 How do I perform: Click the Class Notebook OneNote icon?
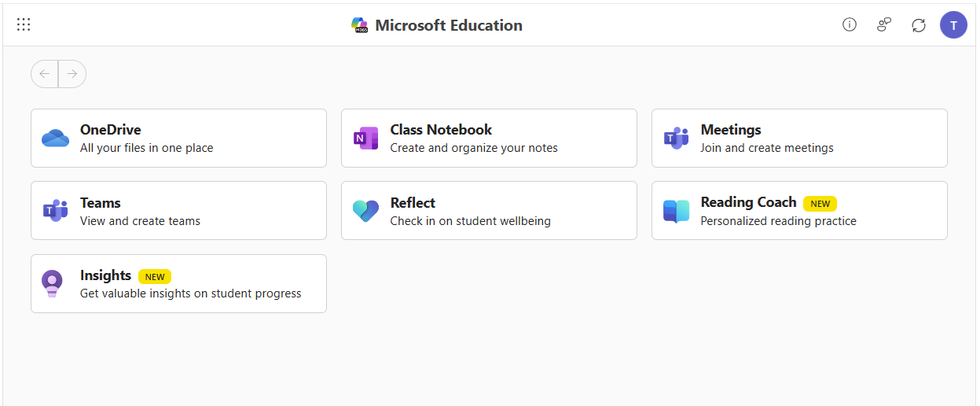(365, 138)
